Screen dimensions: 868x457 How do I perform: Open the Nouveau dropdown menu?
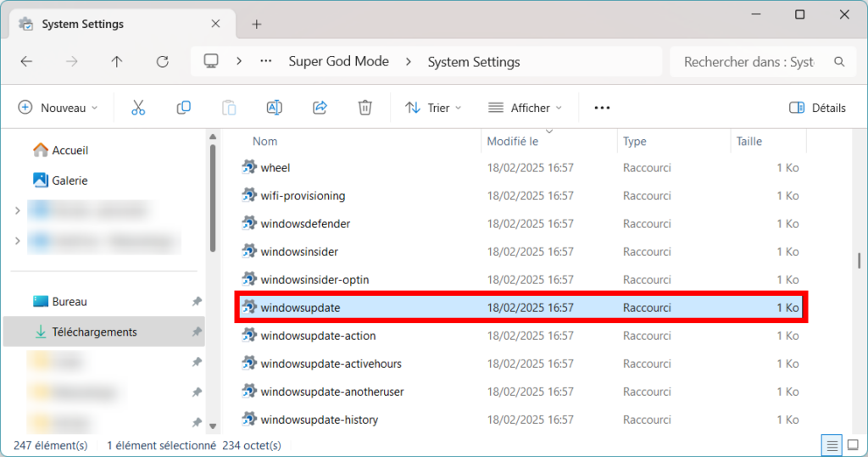pos(58,108)
